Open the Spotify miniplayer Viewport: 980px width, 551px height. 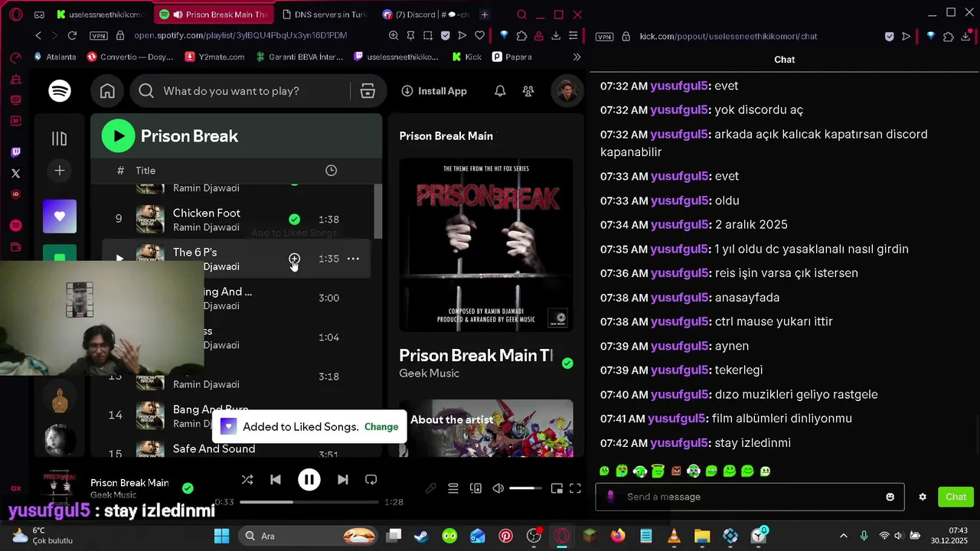[557, 488]
